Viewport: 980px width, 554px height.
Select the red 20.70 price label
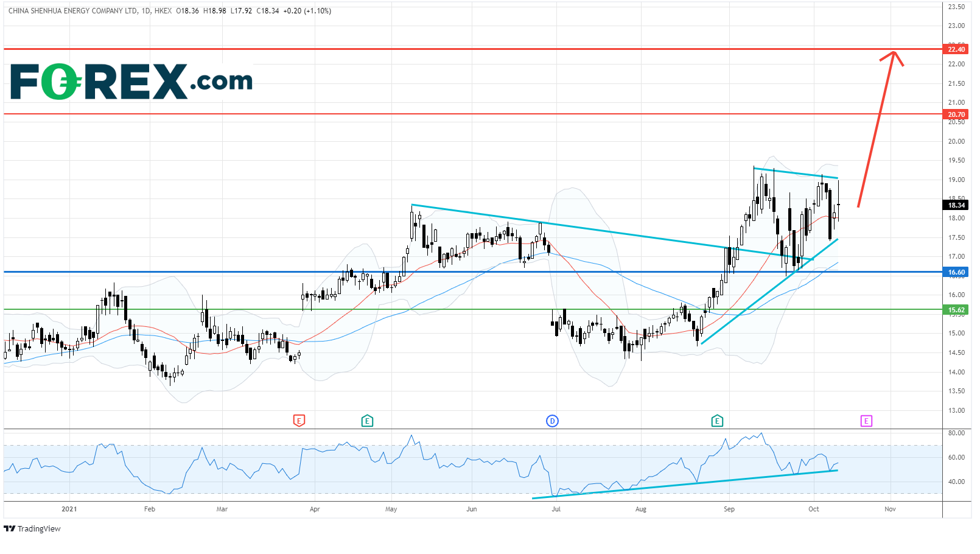pyautogui.click(x=956, y=114)
